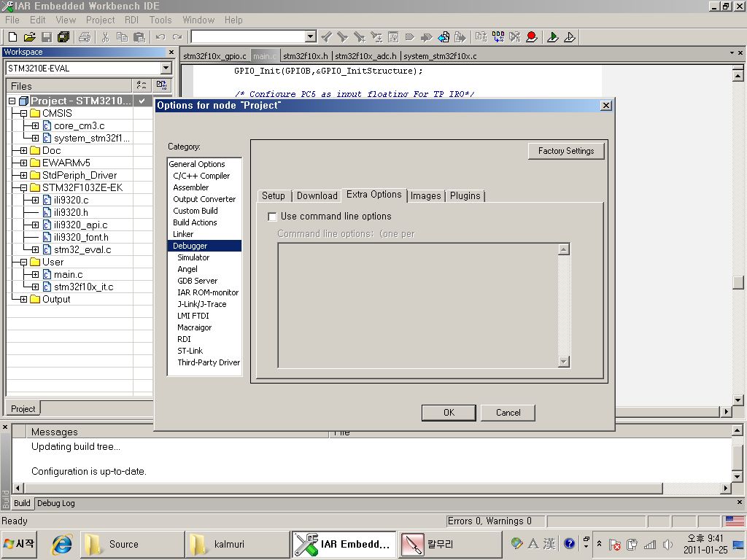Switch to the Debug Log tab

pos(55,503)
